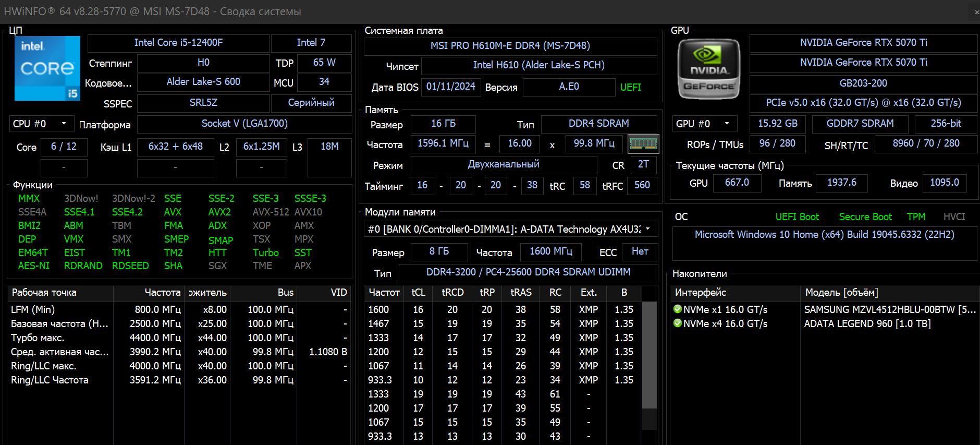
Task: Select the Alder Lake-S 600 codename field
Action: click(203, 82)
